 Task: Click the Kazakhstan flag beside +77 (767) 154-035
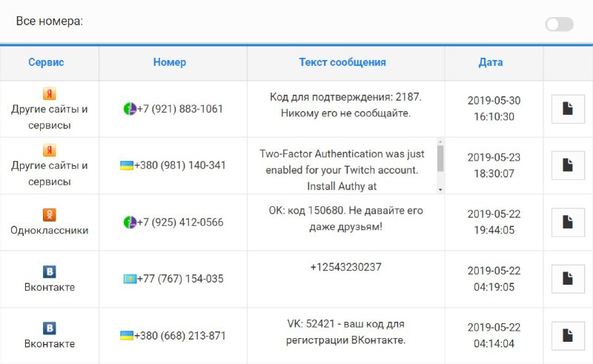[130, 279]
